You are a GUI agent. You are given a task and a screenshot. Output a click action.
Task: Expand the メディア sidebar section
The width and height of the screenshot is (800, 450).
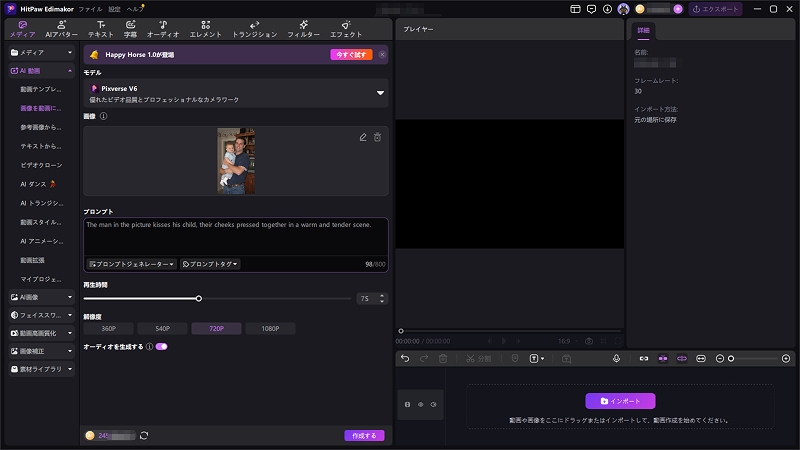coord(41,53)
